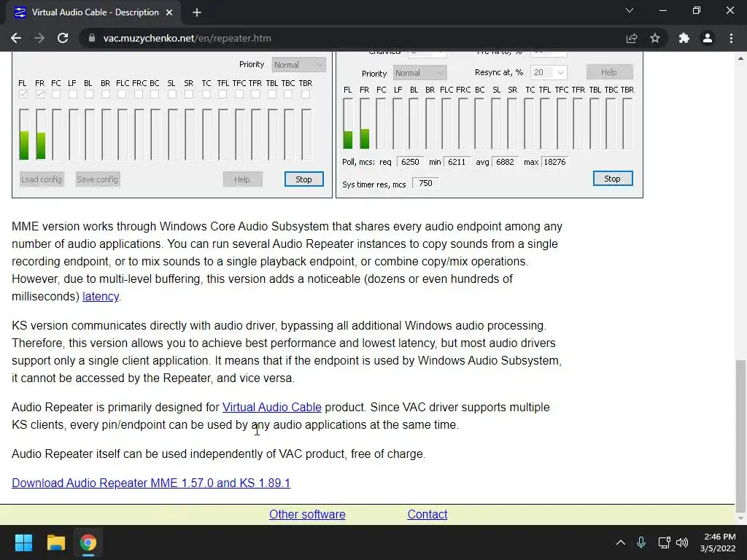747x560 pixels.
Task: Go back to the previous page
Action: pyautogui.click(x=16, y=38)
